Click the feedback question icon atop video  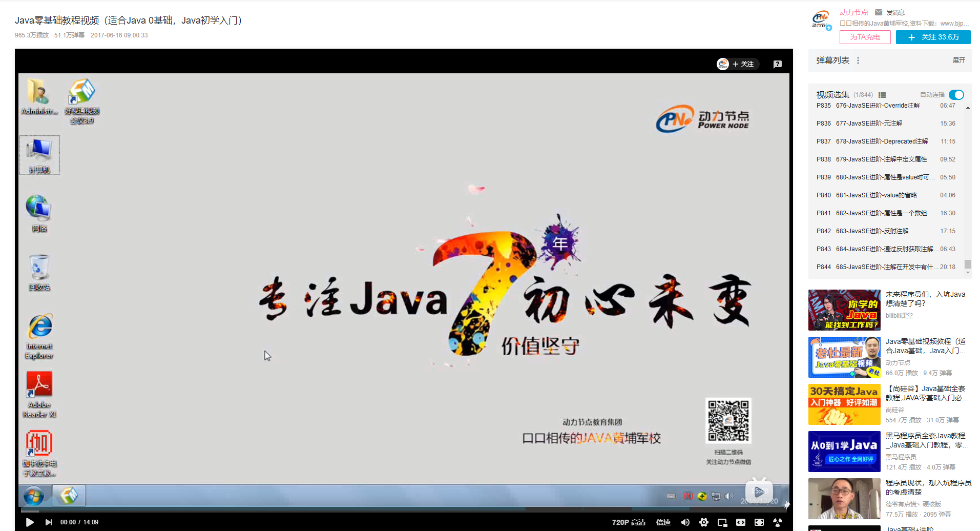(x=778, y=64)
